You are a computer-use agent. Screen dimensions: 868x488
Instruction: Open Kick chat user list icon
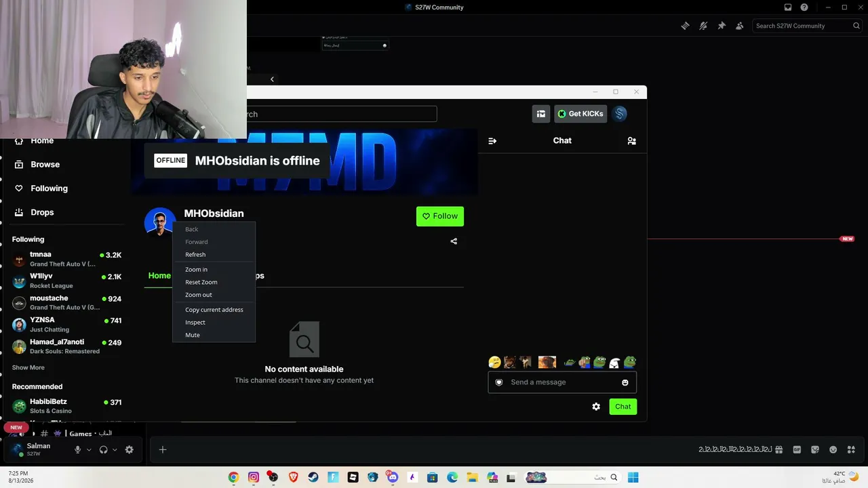tap(631, 141)
